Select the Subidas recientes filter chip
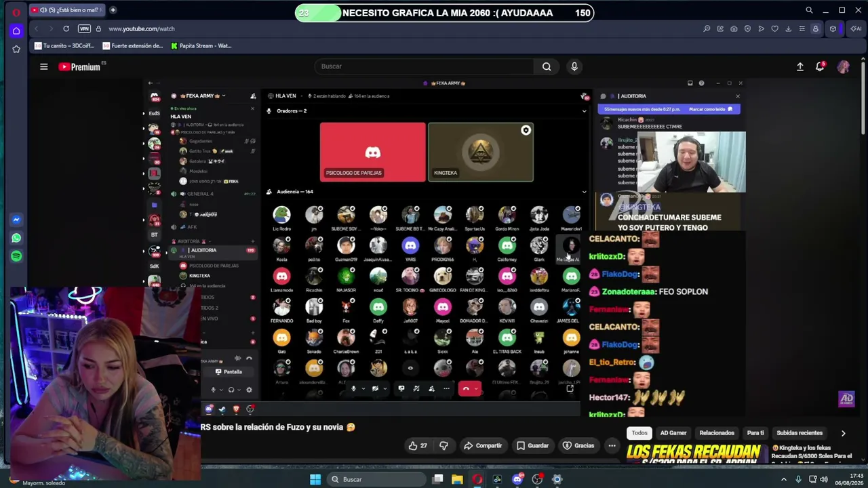Image resolution: width=868 pixels, height=488 pixels. tap(800, 433)
